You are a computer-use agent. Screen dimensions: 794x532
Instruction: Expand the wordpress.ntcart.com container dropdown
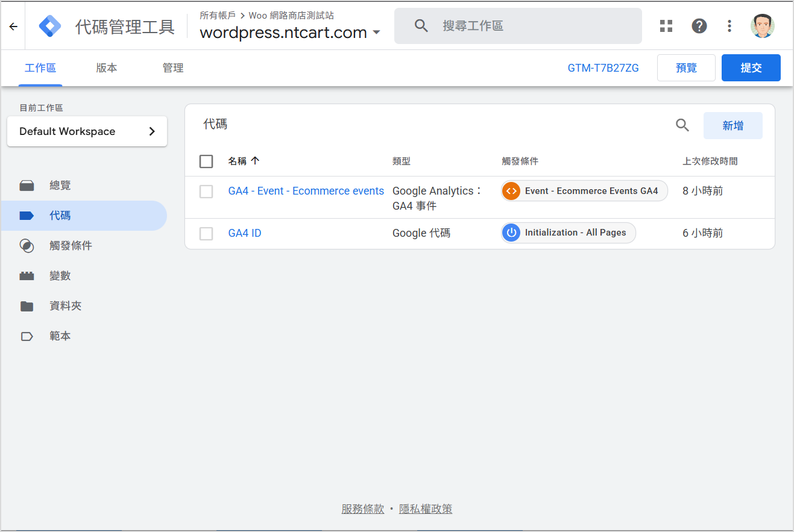(x=377, y=33)
